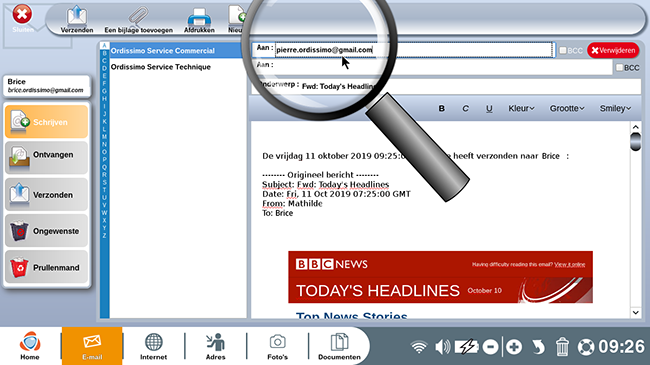Print the email with Afdrukken icon
This screenshot has width=650, height=365.
pos(199,19)
